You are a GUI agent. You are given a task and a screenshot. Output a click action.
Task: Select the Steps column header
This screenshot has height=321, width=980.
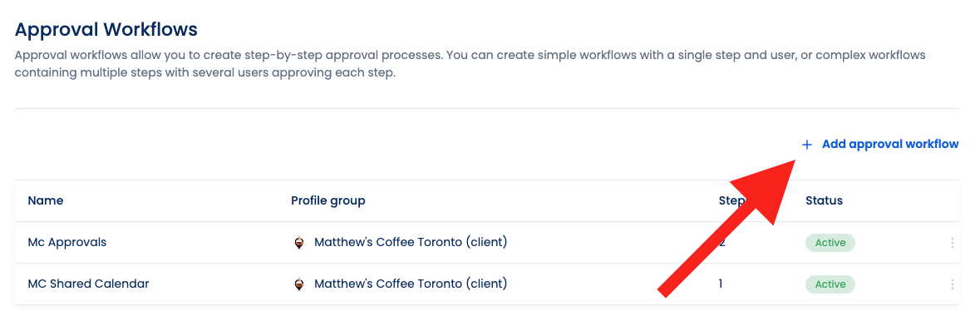(732, 201)
